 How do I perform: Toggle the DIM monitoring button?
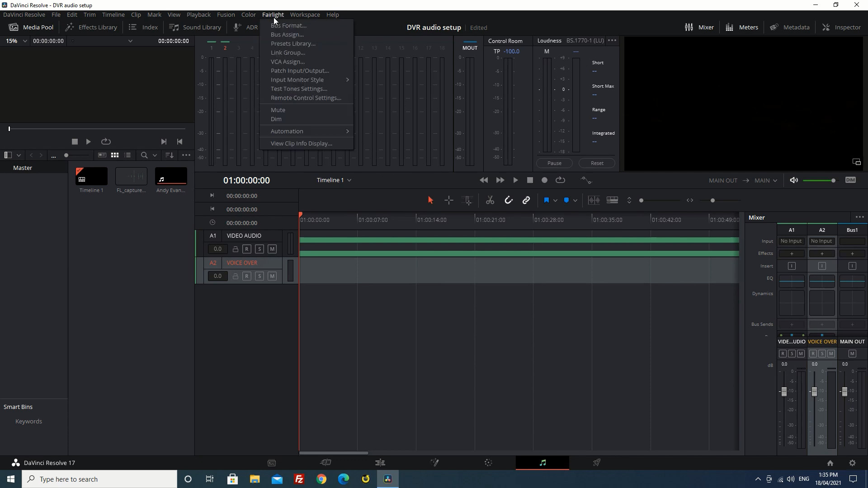pos(850,180)
